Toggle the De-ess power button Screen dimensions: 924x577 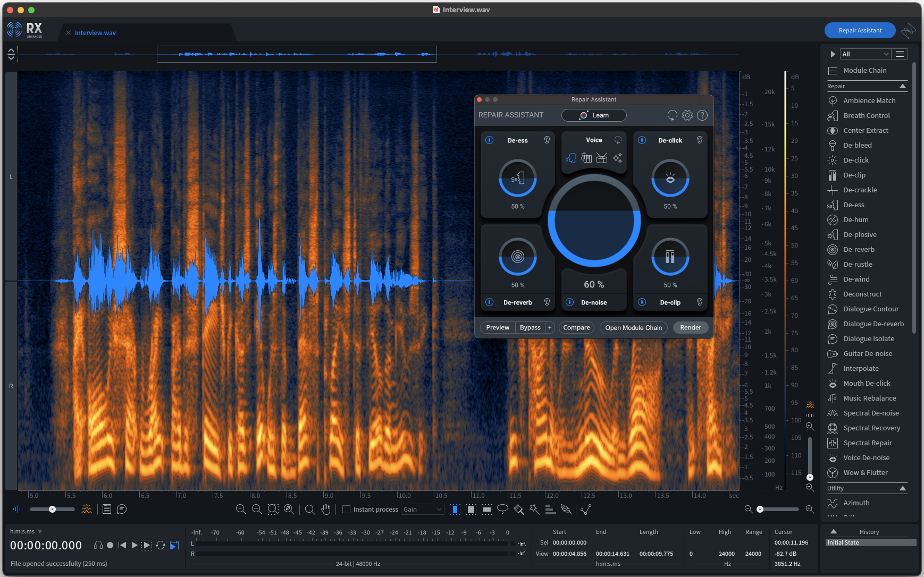tap(490, 140)
